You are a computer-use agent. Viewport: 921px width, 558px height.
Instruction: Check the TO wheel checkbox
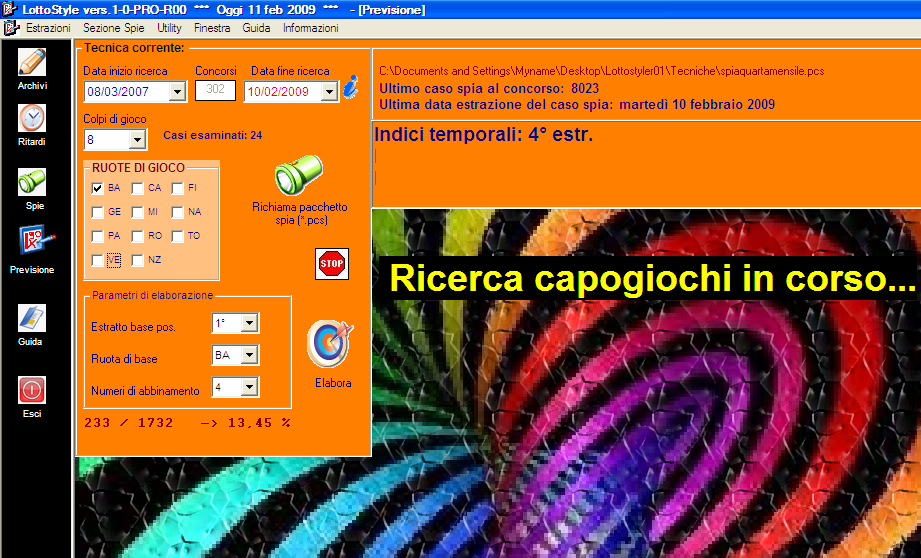click(177, 236)
